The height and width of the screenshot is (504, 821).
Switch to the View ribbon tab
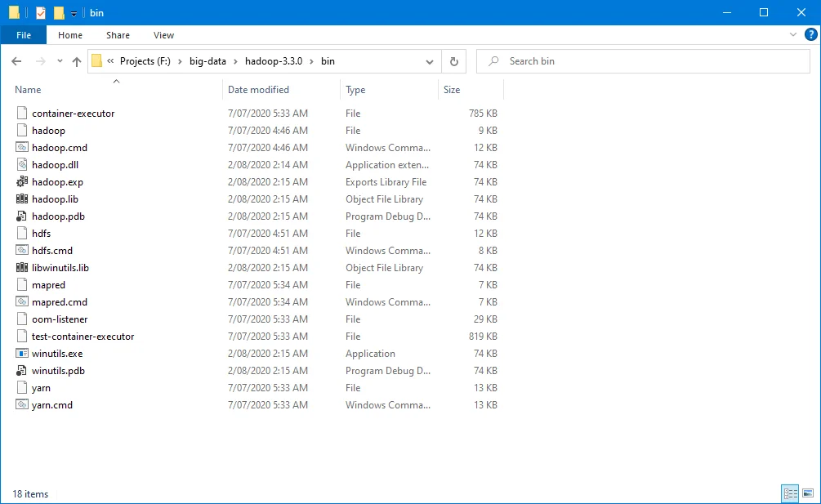163,35
